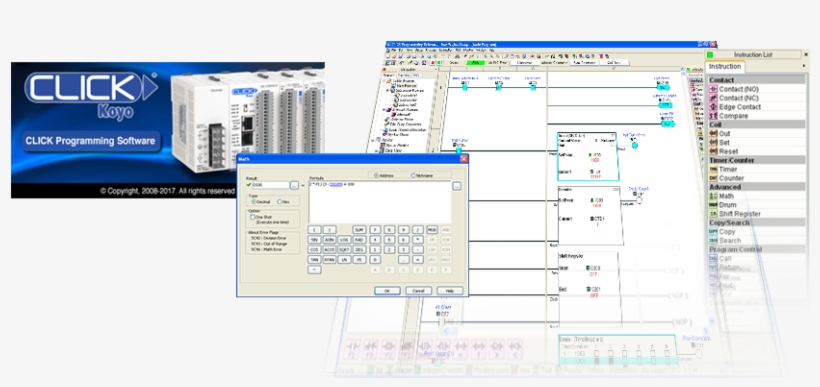The height and width of the screenshot is (387, 820).
Task: Open address picker beside Formula box
Action: coord(457,186)
